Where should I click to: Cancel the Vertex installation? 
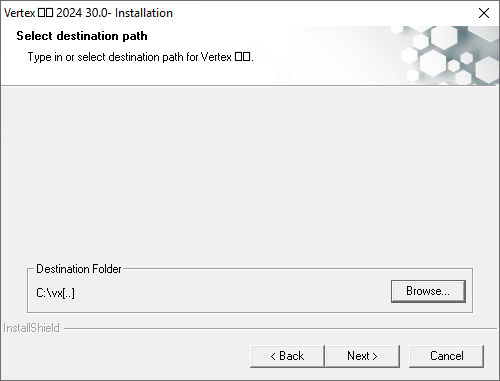(446, 356)
